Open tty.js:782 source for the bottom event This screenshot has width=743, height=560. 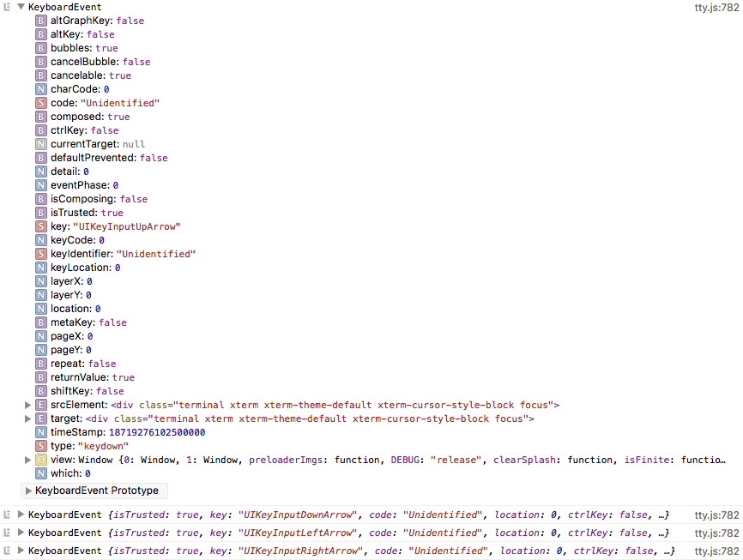[718, 550]
